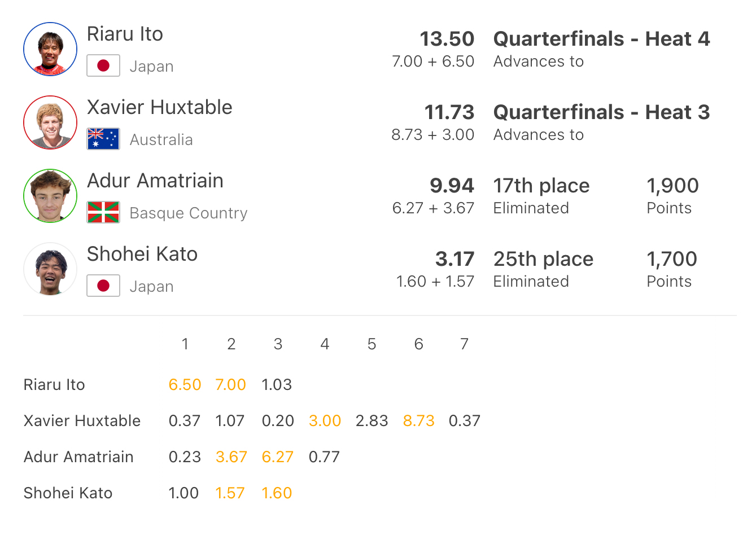
Task: Select the Riaru Ito athlete name heading
Action: (x=125, y=34)
